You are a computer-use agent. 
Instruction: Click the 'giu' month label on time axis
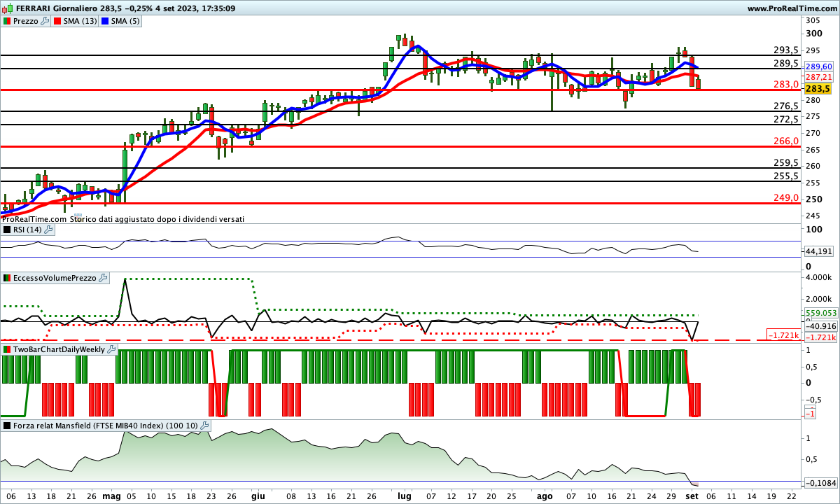(x=258, y=496)
